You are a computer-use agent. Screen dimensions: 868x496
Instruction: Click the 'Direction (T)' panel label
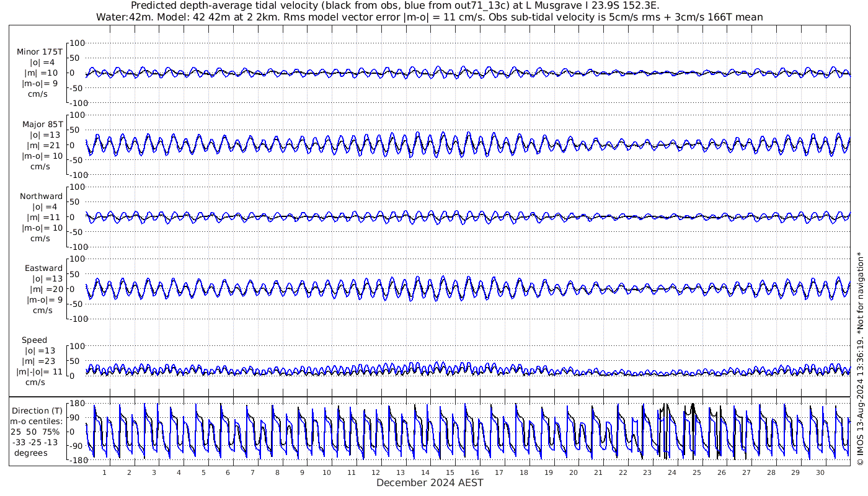(x=37, y=410)
